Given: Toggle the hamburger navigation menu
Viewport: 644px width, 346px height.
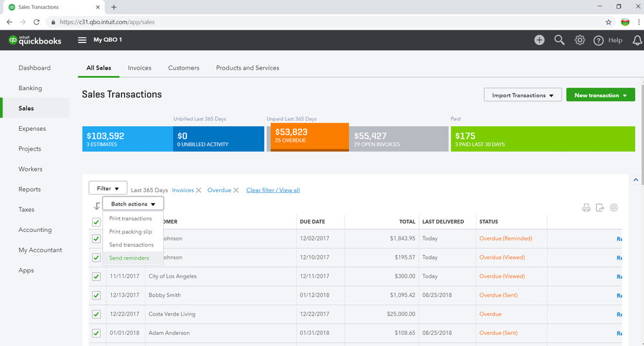Looking at the screenshot, I should 82,40.
